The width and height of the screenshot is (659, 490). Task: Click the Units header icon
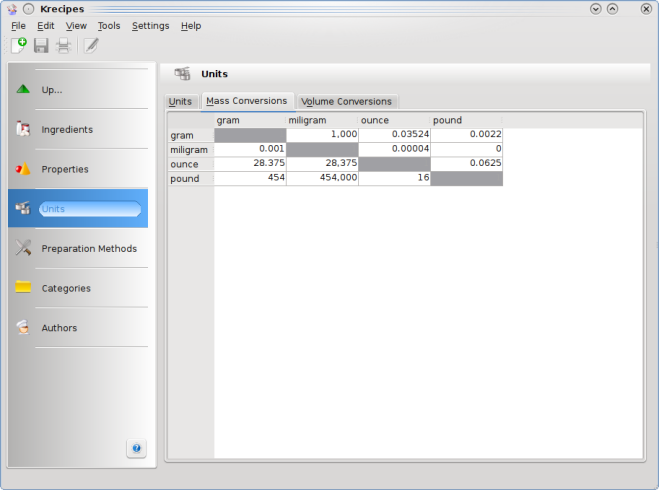[x=182, y=74]
